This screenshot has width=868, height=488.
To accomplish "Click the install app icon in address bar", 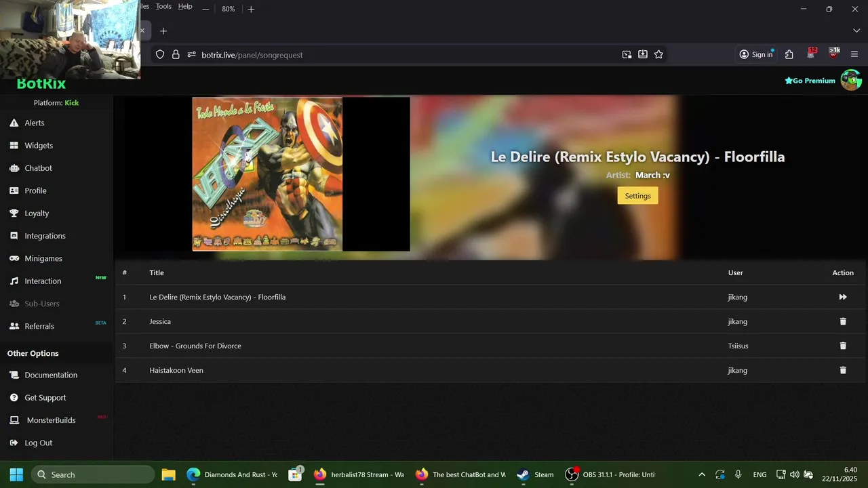I will [x=643, y=55].
